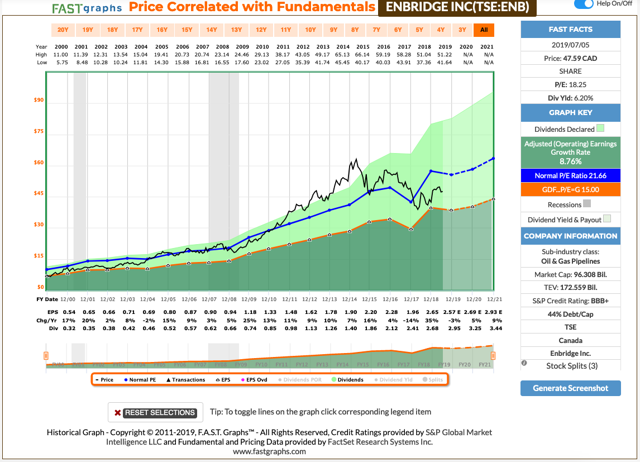Image resolution: width=640 pixels, height=462 pixels.
Task: Toggle the Help On/Off switch
Action: pos(583,4)
